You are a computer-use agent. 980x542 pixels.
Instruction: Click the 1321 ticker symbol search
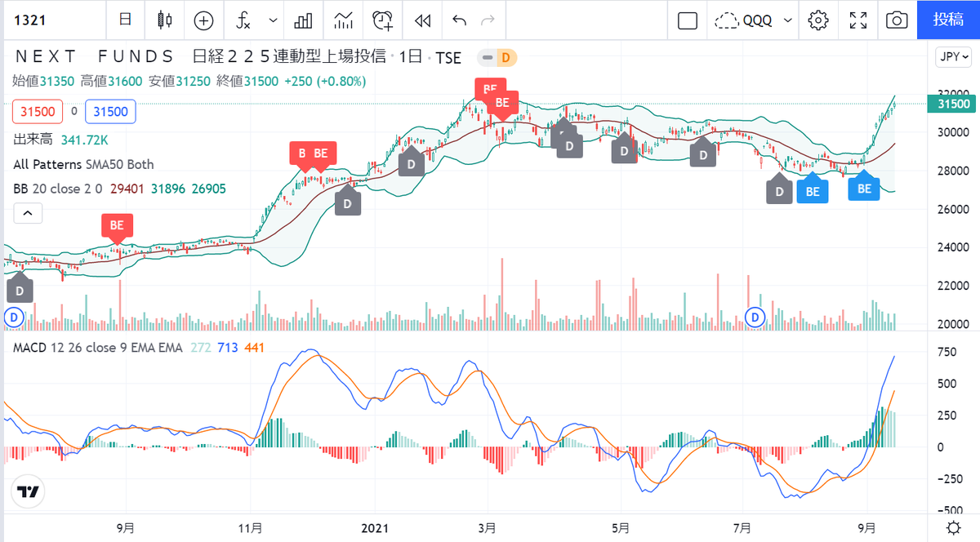coord(31,20)
